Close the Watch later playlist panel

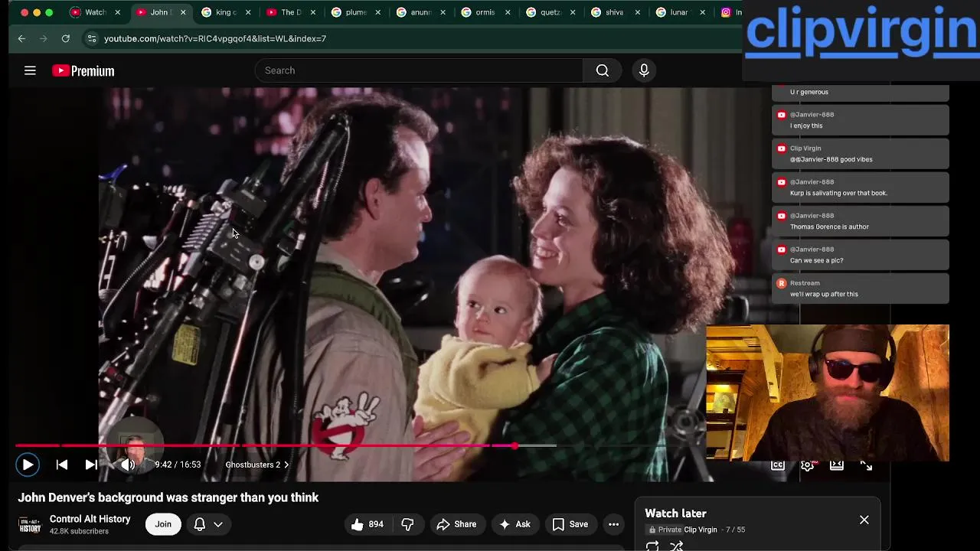pos(864,520)
